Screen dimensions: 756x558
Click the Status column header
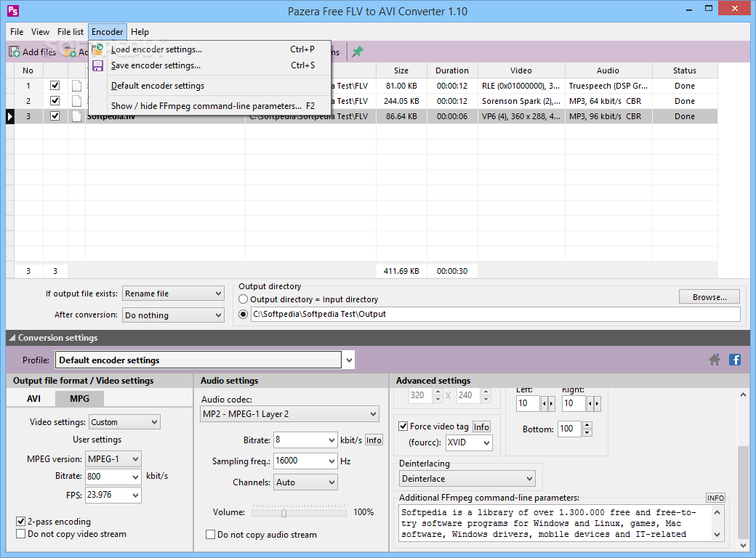[x=685, y=70]
